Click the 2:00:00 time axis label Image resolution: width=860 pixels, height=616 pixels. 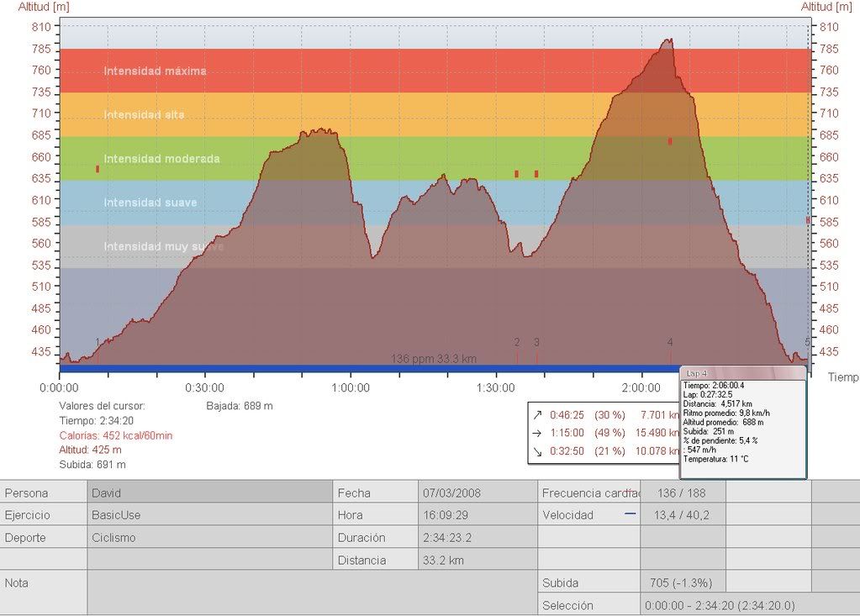click(641, 388)
